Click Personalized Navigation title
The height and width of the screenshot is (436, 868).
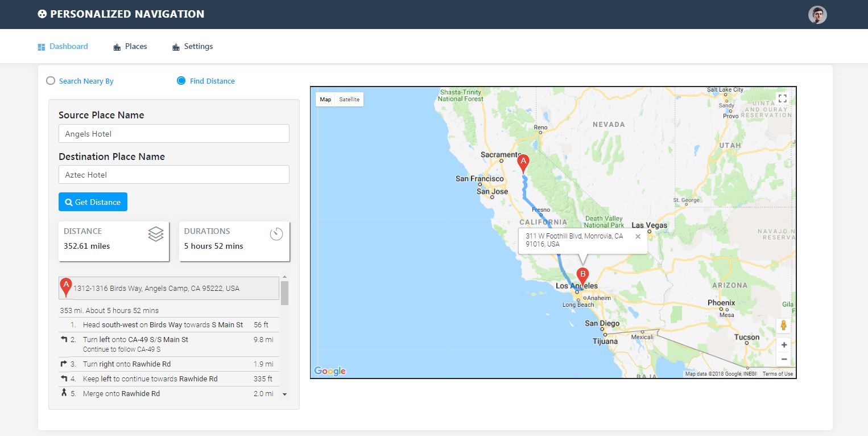pyautogui.click(x=127, y=14)
